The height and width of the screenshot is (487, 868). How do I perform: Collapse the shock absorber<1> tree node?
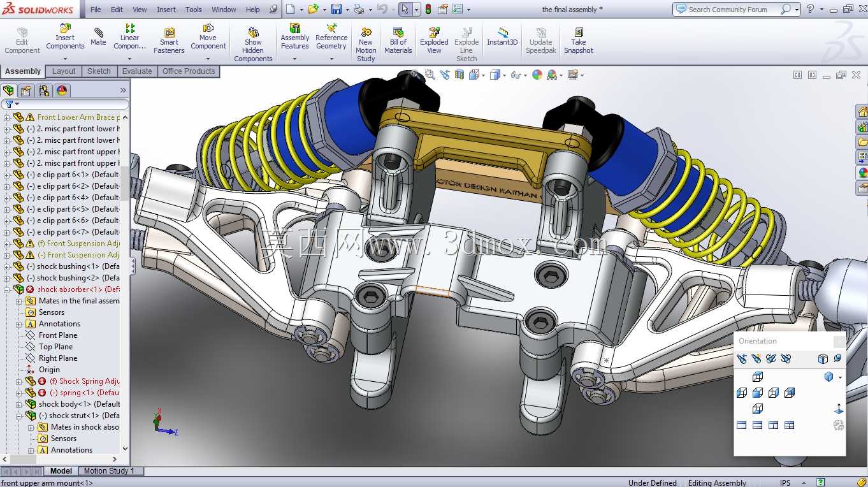coord(7,289)
